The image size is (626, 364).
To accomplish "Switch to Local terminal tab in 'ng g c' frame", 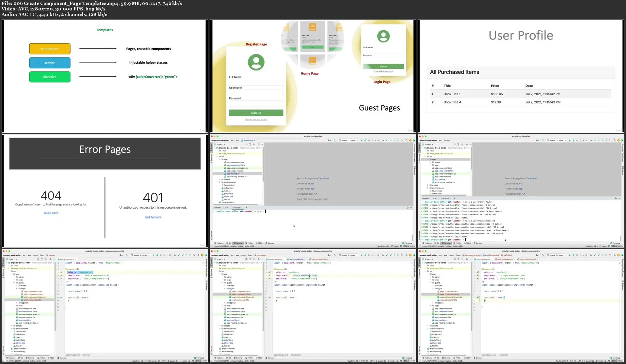I will 225,208.
